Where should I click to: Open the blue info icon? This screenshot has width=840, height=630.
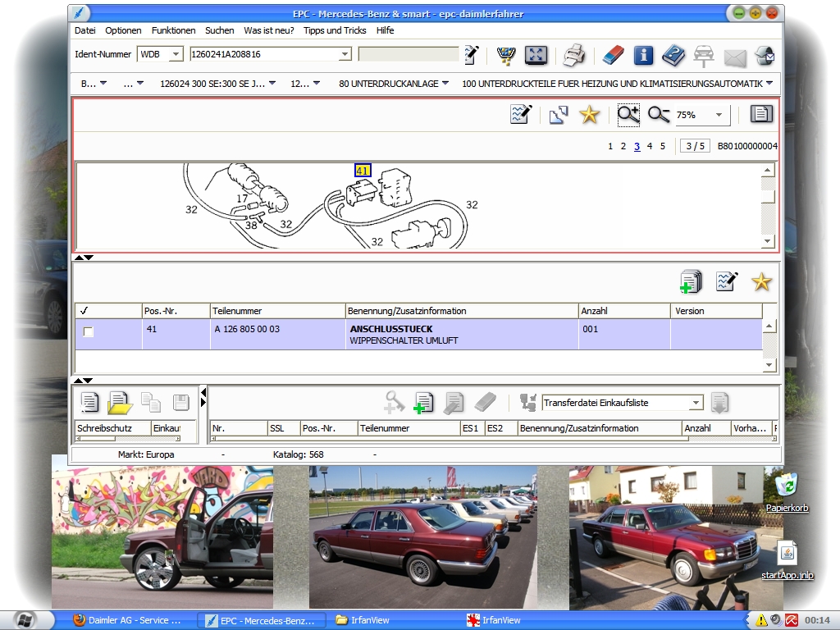click(643, 55)
